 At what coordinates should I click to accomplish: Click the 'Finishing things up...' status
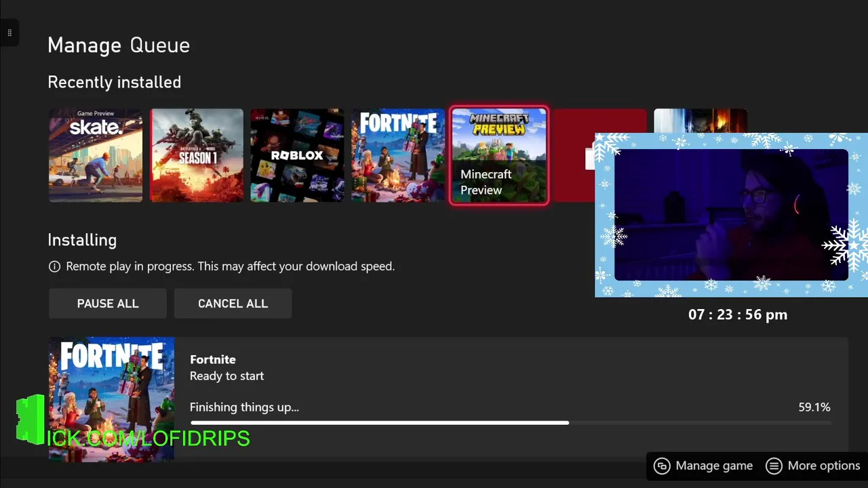244,407
